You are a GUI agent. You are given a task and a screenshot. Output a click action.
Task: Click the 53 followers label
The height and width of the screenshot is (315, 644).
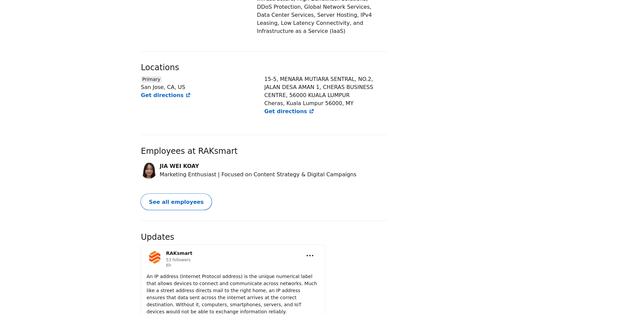click(178, 260)
